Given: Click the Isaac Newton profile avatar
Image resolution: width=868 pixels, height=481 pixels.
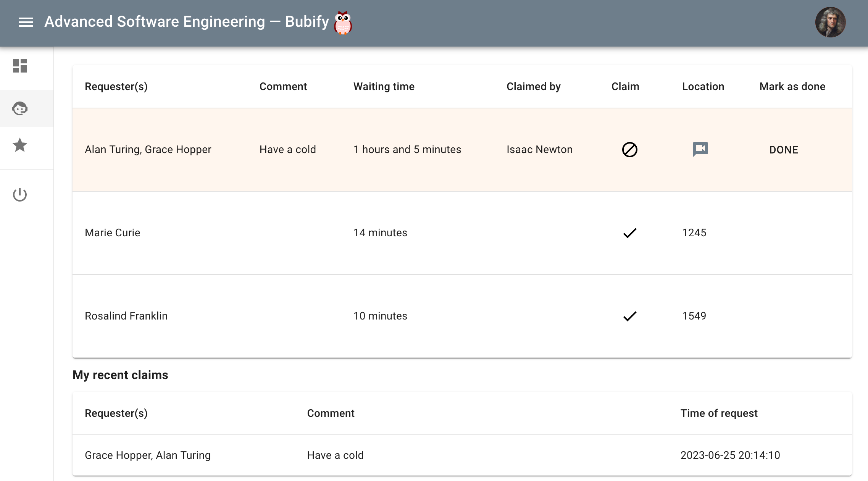Looking at the screenshot, I should pos(830,22).
